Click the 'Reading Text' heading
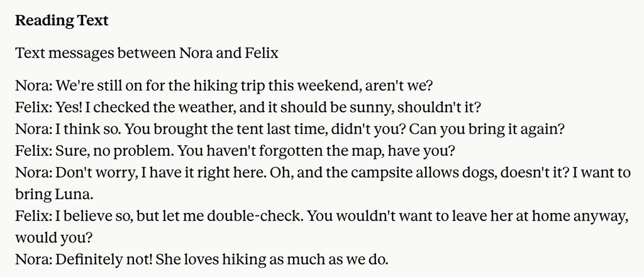Screen dimensions: 644x277 click(x=62, y=21)
